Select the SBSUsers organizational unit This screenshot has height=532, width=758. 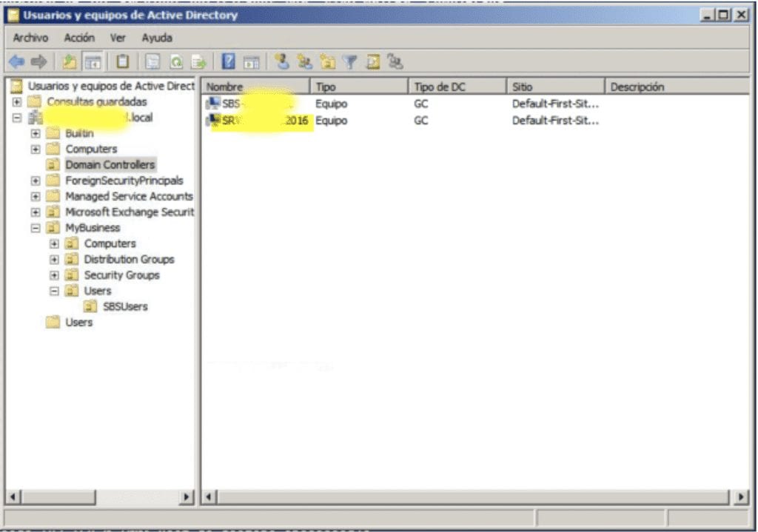point(124,306)
